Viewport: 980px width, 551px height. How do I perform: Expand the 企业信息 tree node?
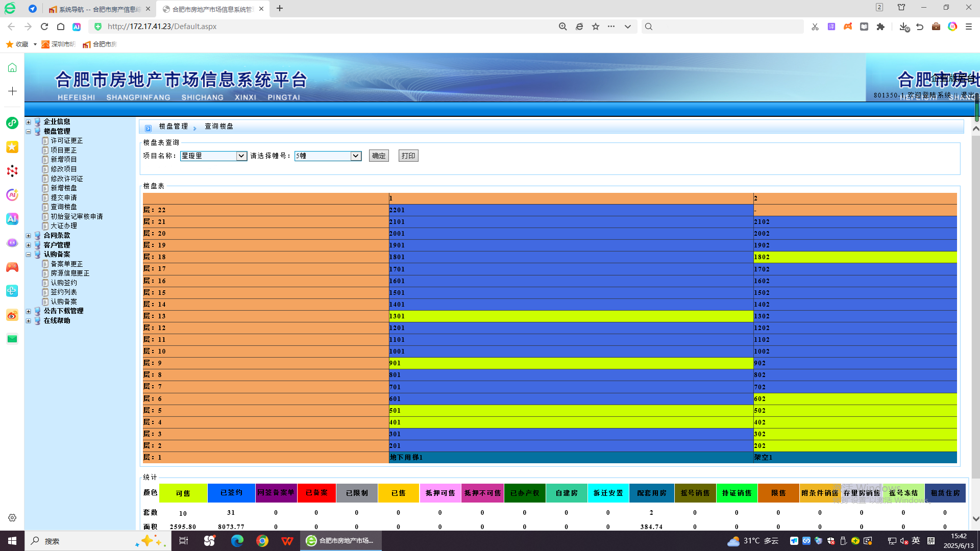pyautogui.click(x=29, y=122)
